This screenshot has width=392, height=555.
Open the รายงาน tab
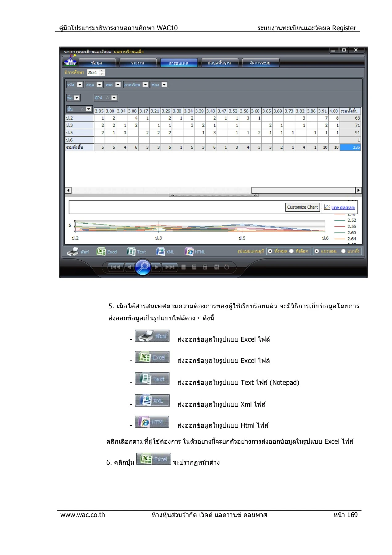pyautogui.click(x=138, y=63)
